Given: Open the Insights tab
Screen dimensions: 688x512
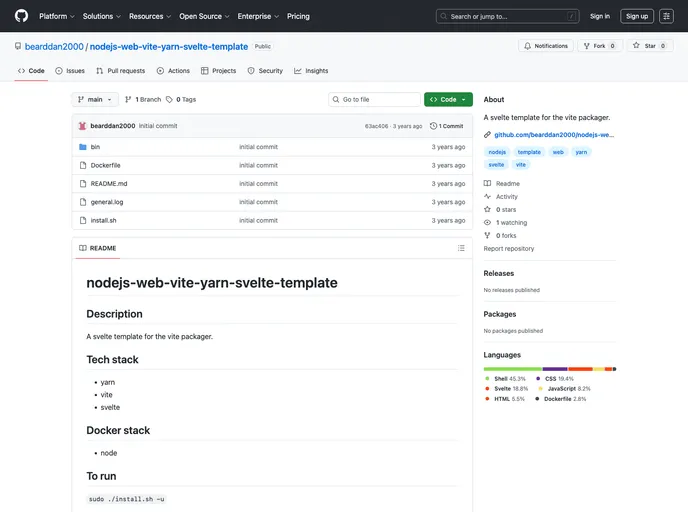Looking at the screenshot, I should pyautogui.click(x=311, y=71).
